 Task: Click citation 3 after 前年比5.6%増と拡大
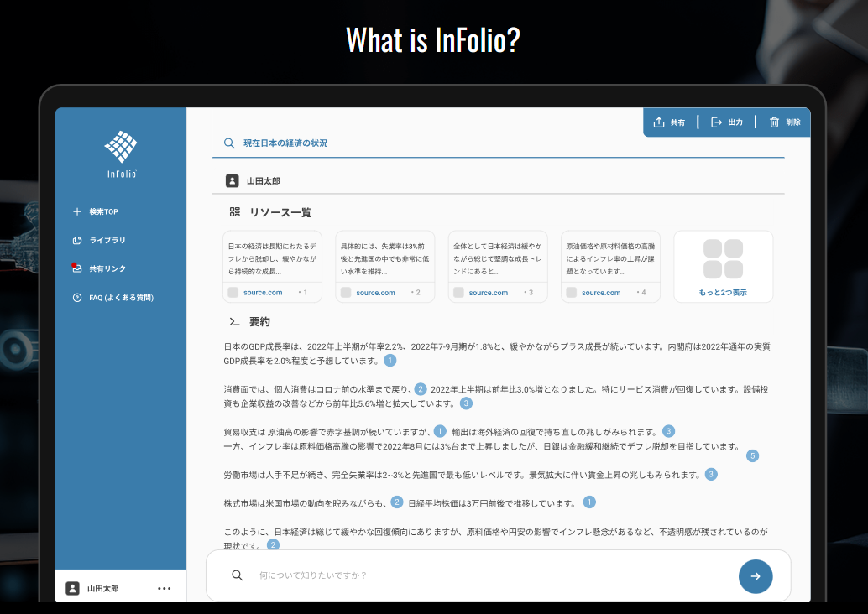pyautogui.click(x=466, y=403)
